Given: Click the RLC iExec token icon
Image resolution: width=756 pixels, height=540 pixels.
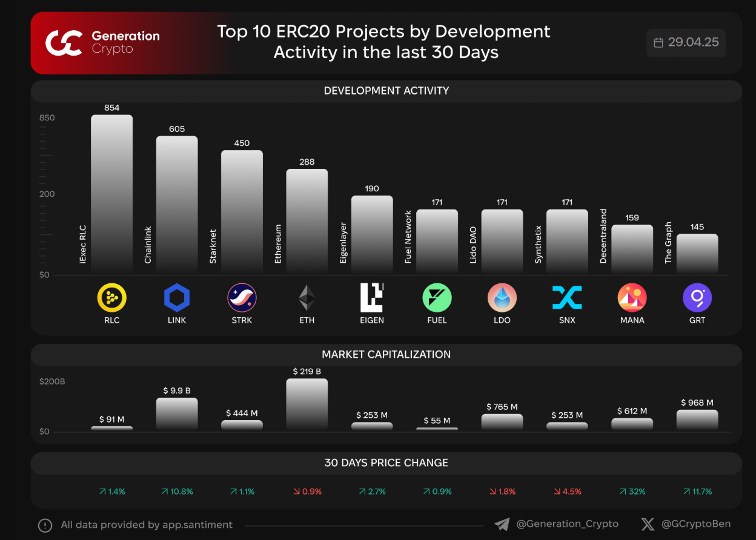Looking at the screenshot, I should (111, 298).
